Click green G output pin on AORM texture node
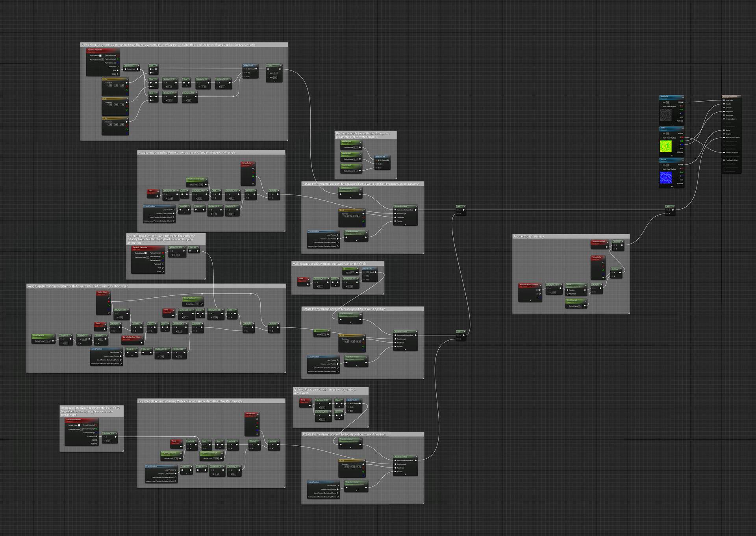 point(682,141)
